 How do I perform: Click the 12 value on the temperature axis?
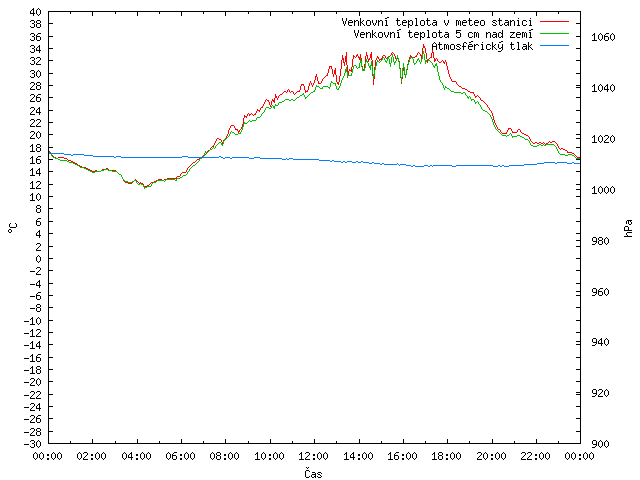pos(36,185)
